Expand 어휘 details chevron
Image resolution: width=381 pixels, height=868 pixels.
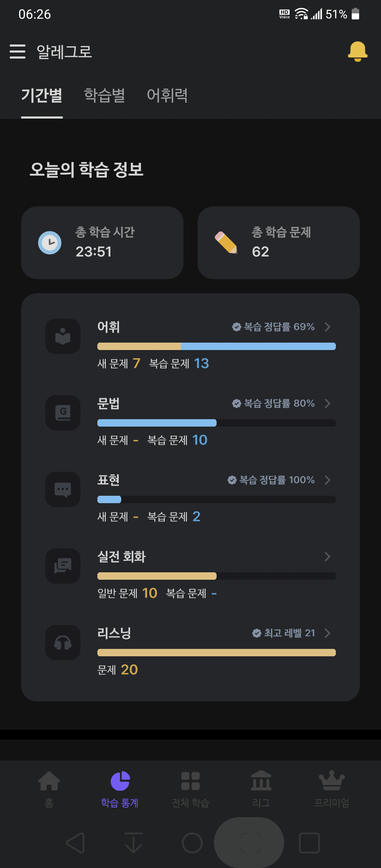point(327,327)
